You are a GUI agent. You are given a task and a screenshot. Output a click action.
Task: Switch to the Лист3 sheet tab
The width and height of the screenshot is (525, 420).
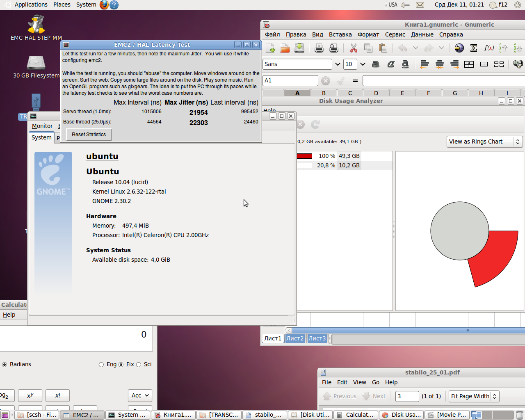[317, 338]
